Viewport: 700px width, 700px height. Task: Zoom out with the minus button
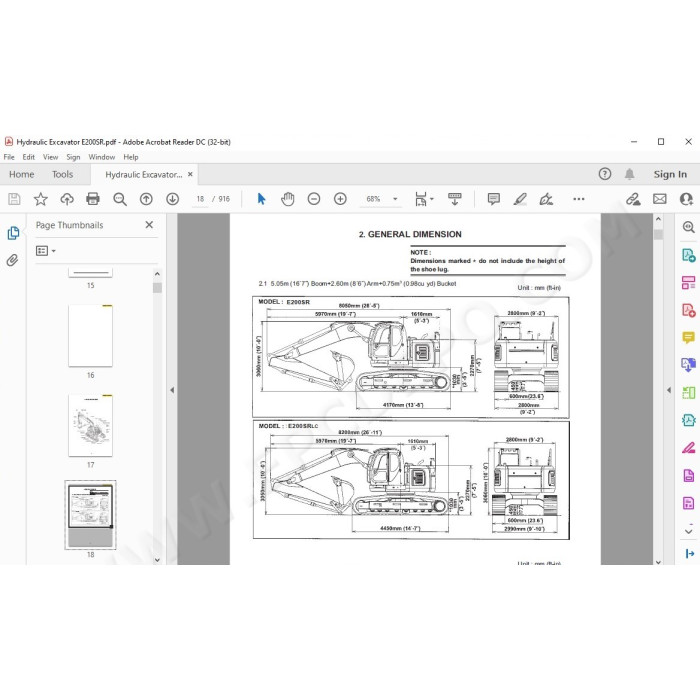pos(314,199)
